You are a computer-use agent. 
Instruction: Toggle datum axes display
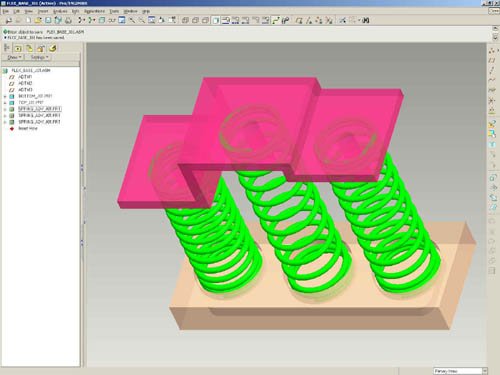(x=309, y=20)
